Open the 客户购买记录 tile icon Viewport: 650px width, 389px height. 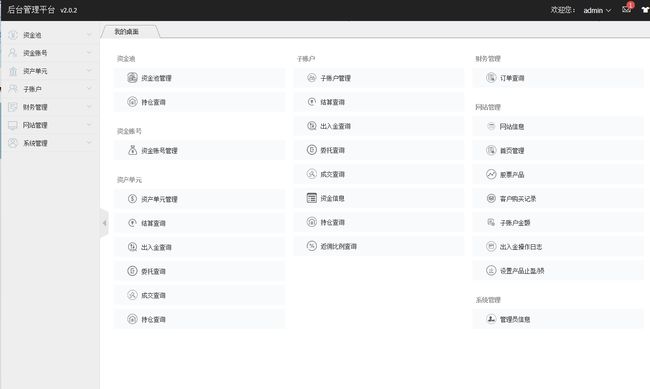click(x=491, y=198)
